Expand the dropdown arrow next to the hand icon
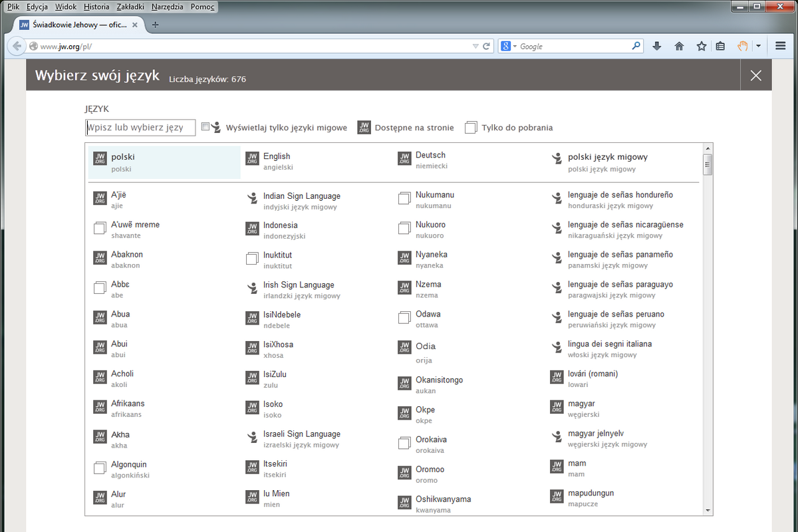798x532 pixels. coord(758,46)
